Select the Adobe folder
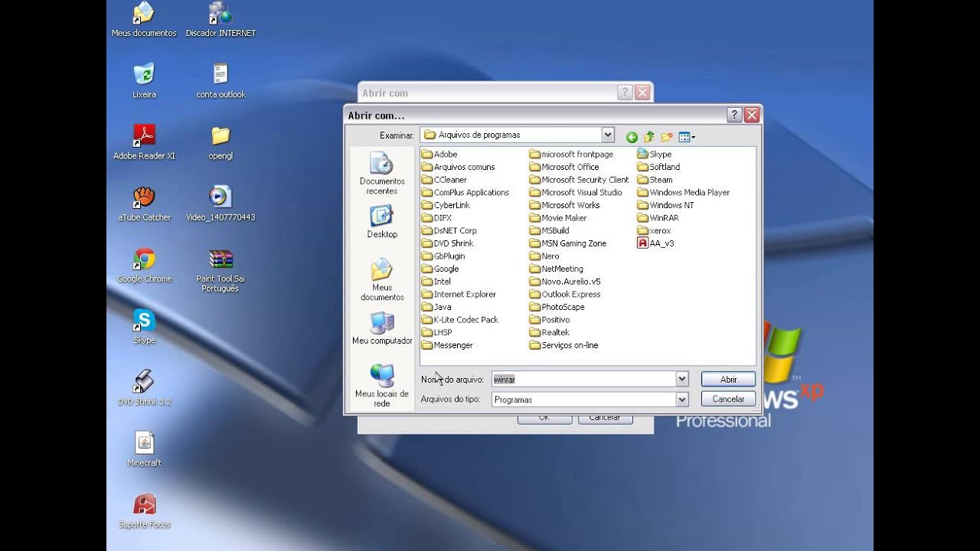Viewport: 980px width, 551px height. 439,154
